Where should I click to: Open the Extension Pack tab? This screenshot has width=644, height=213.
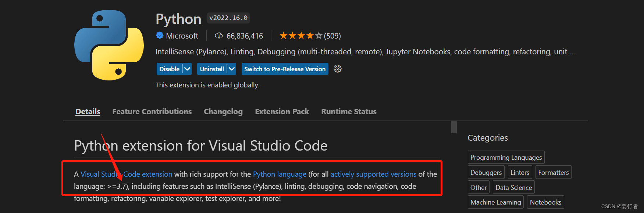tap(282, 112)
